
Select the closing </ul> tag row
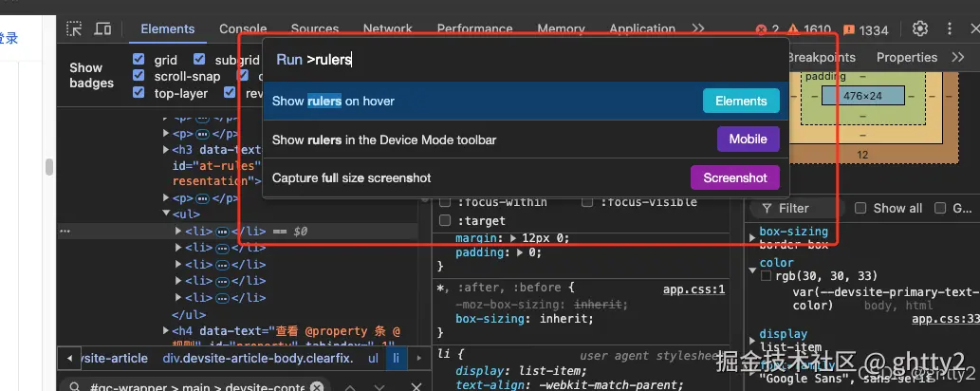[189, 314]
